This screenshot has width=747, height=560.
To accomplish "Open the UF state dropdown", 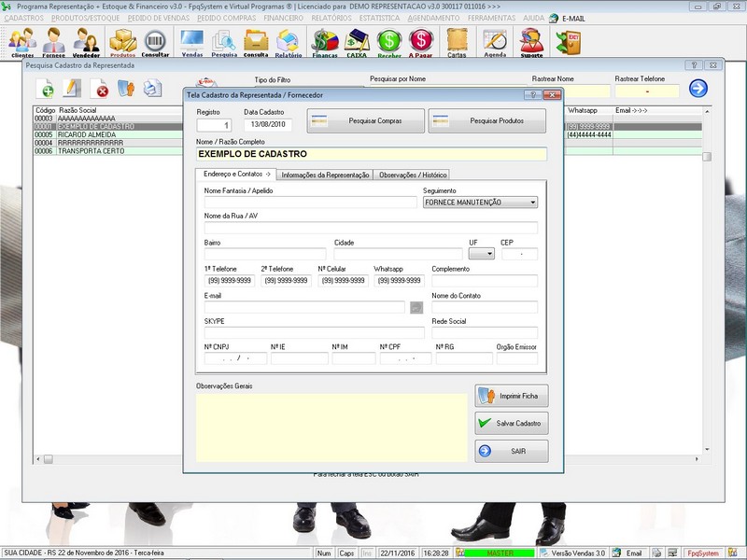I will [481, 254].
